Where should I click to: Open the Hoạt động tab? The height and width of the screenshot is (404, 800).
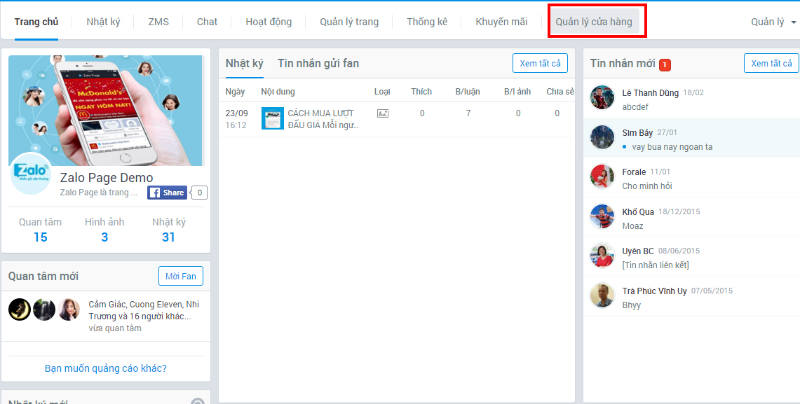pos(268,22)
